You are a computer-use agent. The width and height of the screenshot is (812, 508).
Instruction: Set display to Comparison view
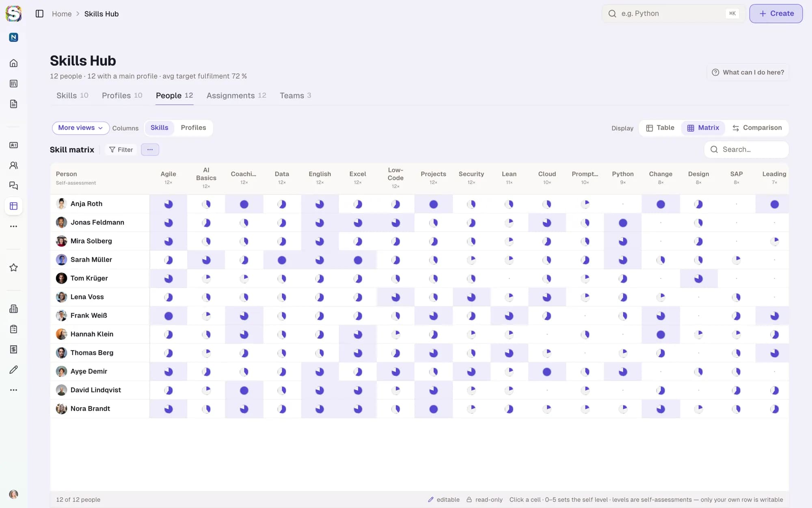click(757, 128)
